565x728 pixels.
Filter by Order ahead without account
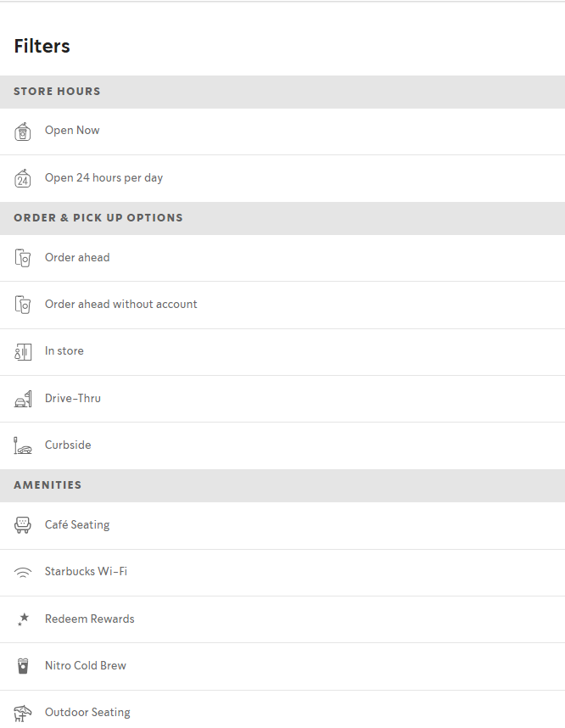click(120, 305)
